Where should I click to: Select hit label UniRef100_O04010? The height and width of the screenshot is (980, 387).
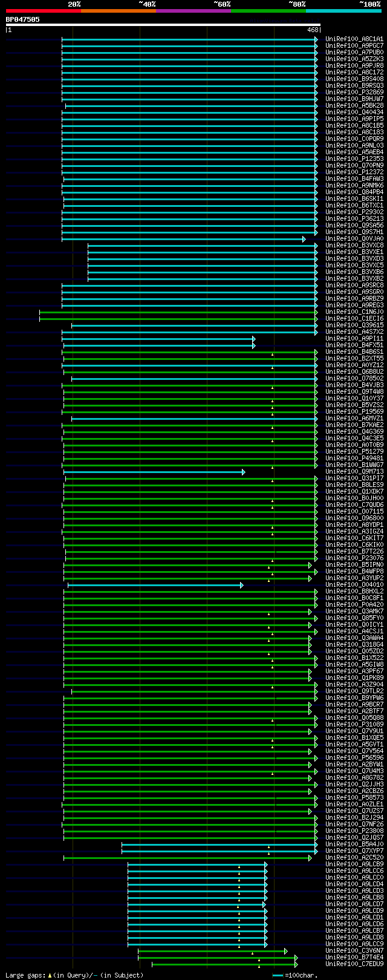[x=354, y=585]
